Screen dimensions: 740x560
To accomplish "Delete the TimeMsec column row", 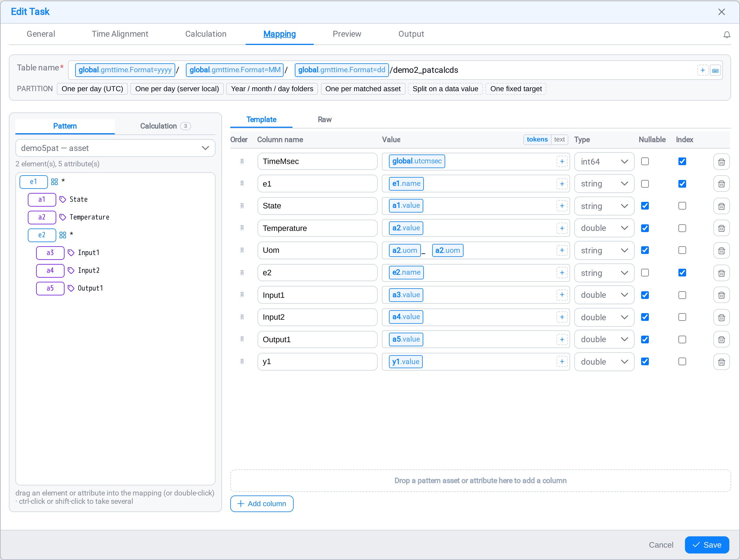I will [x=721, y=162].
